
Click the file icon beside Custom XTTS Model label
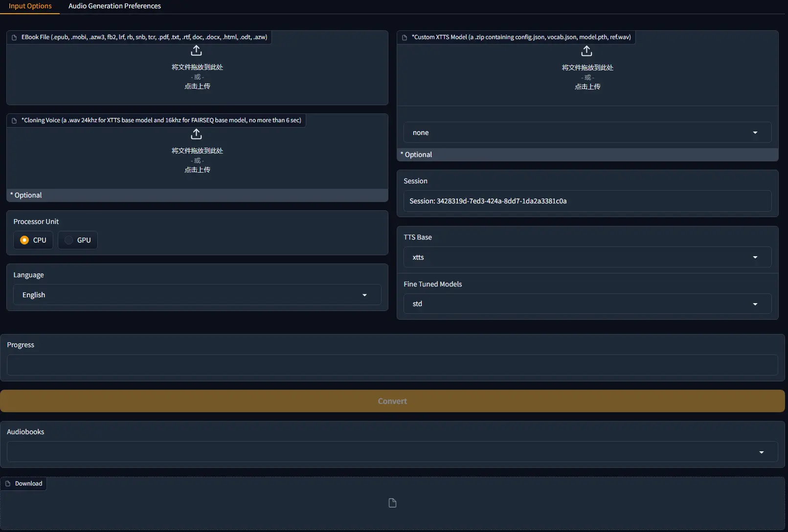405,37
